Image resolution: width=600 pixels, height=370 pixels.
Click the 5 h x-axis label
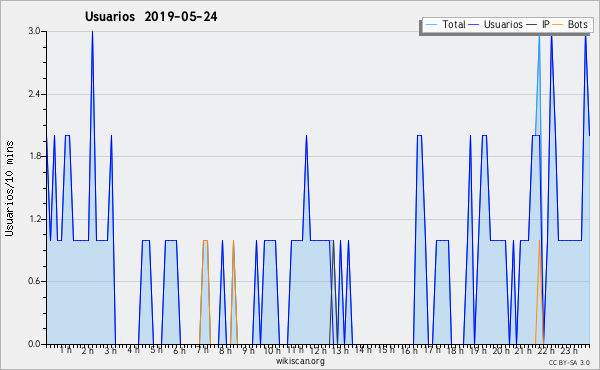coord(157,350)
